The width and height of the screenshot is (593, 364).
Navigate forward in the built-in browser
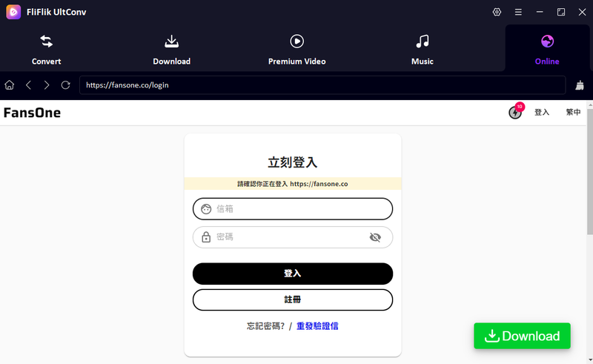coord(47,85)
